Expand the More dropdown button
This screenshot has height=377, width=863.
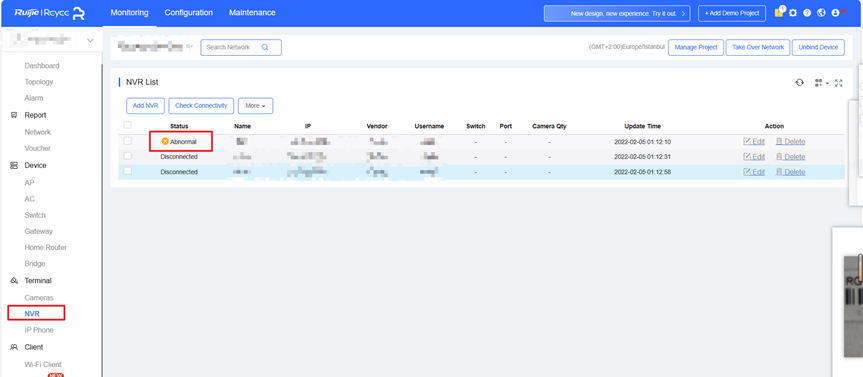[x=255, y=106]
